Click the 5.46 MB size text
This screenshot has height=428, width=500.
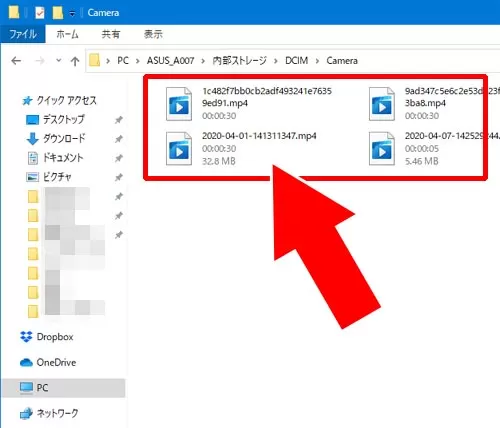(421, 161)
